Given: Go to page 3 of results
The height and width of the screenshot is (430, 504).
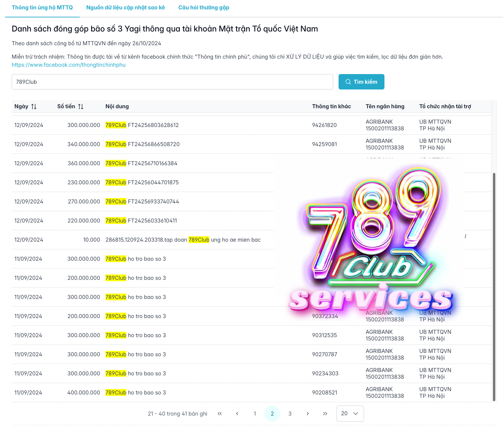Looking at the screenshot, I should pos(290,414).
